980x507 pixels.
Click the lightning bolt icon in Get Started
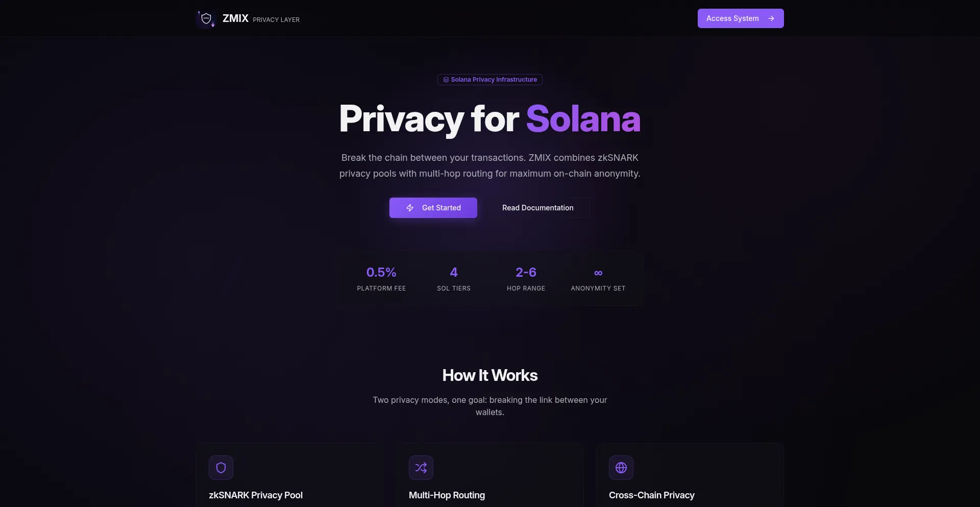[x=410, y=208]
